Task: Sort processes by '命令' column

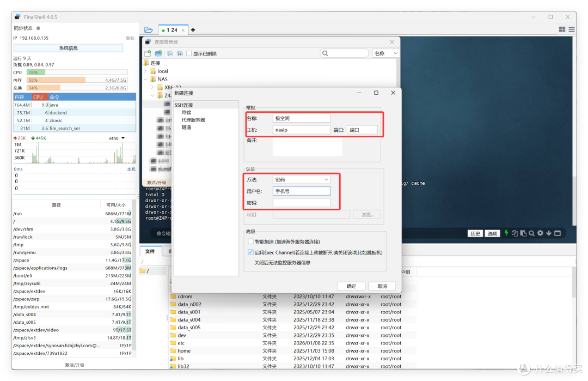Action: (x=92, y=97)
